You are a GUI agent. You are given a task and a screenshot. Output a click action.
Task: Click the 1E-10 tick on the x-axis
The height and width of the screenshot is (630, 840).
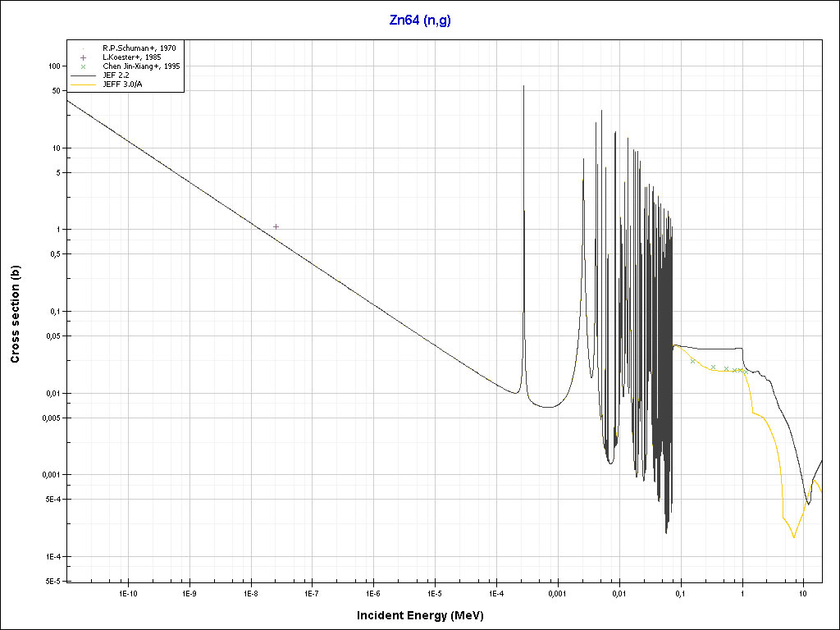coord(127,592)
